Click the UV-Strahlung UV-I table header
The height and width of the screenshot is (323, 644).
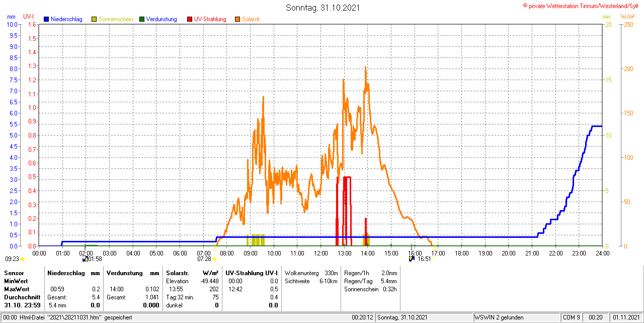point(252,273)
